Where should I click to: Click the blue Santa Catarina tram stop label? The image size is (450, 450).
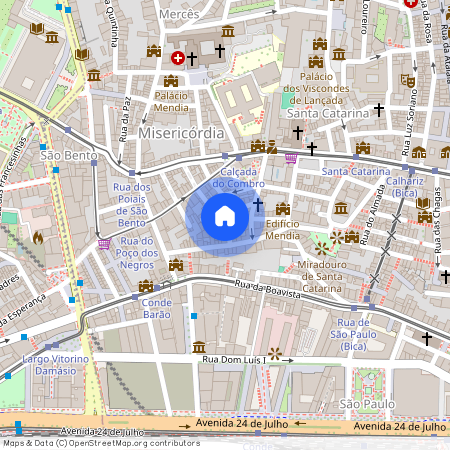click(356, 171)
